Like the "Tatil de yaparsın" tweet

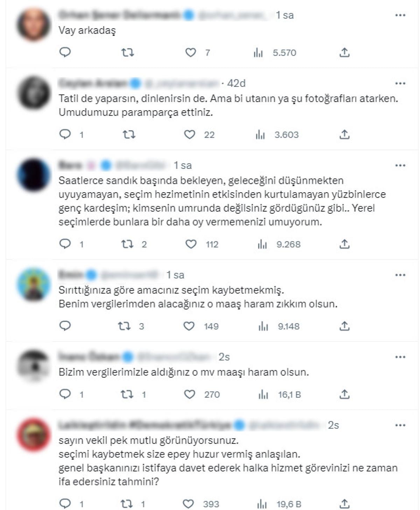[190, 135]
